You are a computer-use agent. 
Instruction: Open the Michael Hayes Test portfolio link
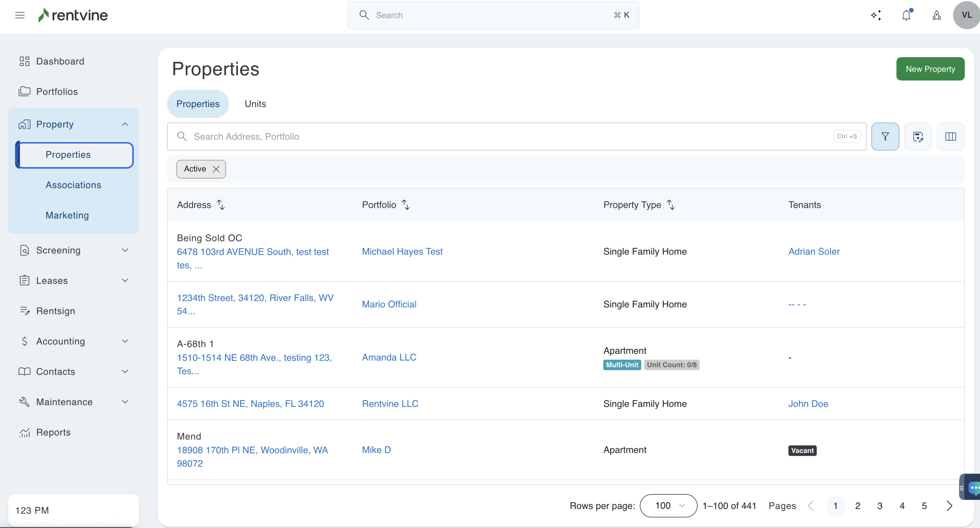coord(402,251)
